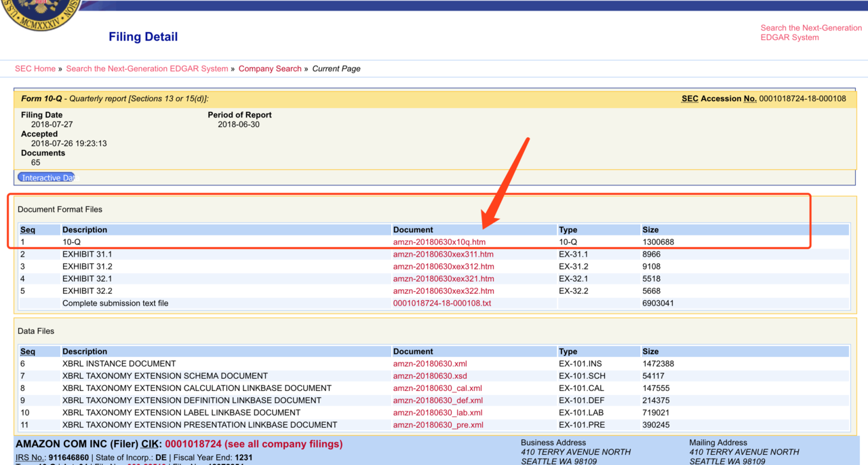Click XBRL TAXONOMY EXTENSION CALCULATION LINKBASE cell
868x465 pixels.
click(197, 388)
